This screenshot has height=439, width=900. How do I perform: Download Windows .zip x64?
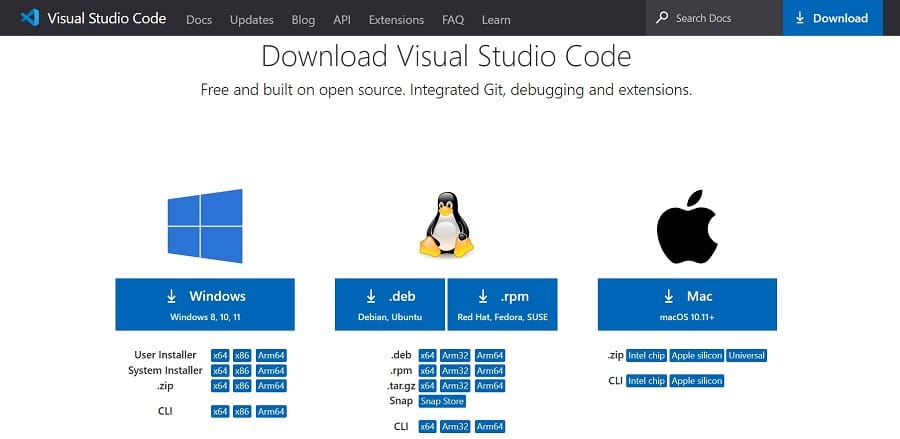click(220, 386)
